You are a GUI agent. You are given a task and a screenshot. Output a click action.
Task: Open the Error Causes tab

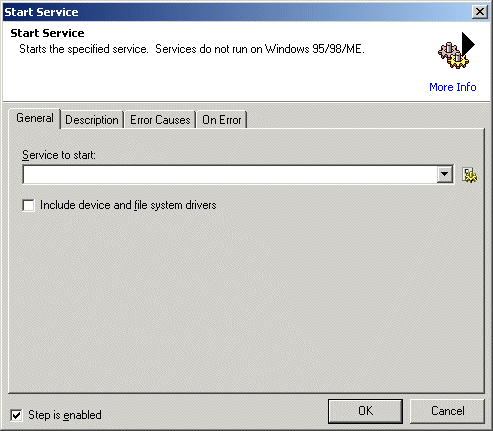(160, 120)
